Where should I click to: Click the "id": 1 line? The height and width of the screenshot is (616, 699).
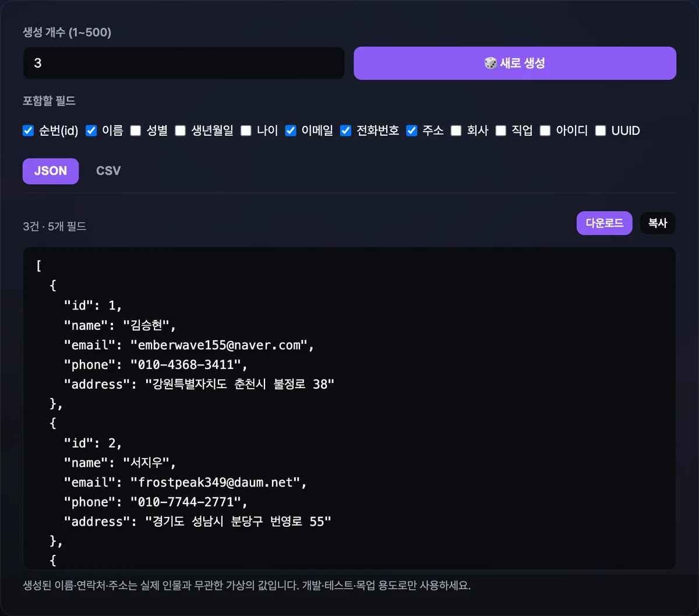click(x=93, y=305)
